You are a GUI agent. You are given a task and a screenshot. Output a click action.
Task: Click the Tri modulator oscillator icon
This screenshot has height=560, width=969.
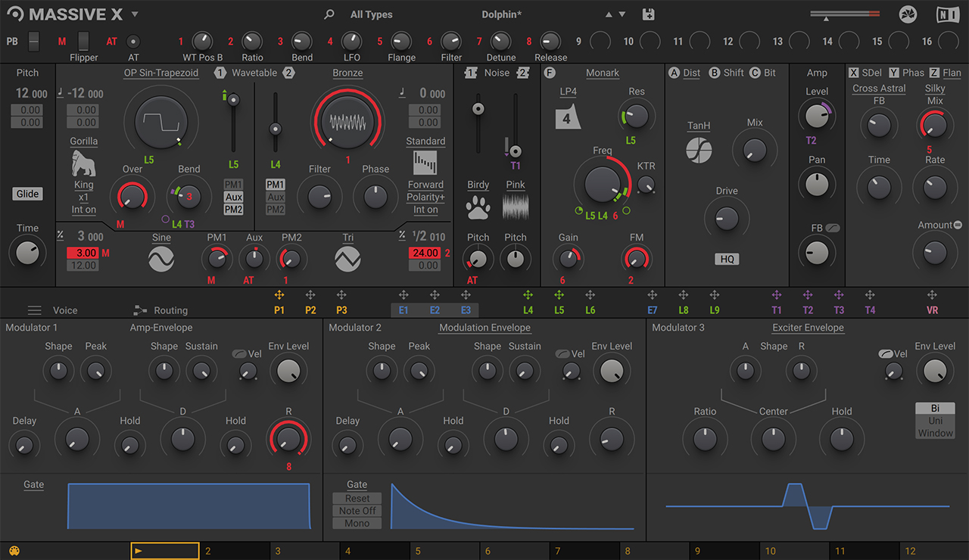(x=347, y=260)
